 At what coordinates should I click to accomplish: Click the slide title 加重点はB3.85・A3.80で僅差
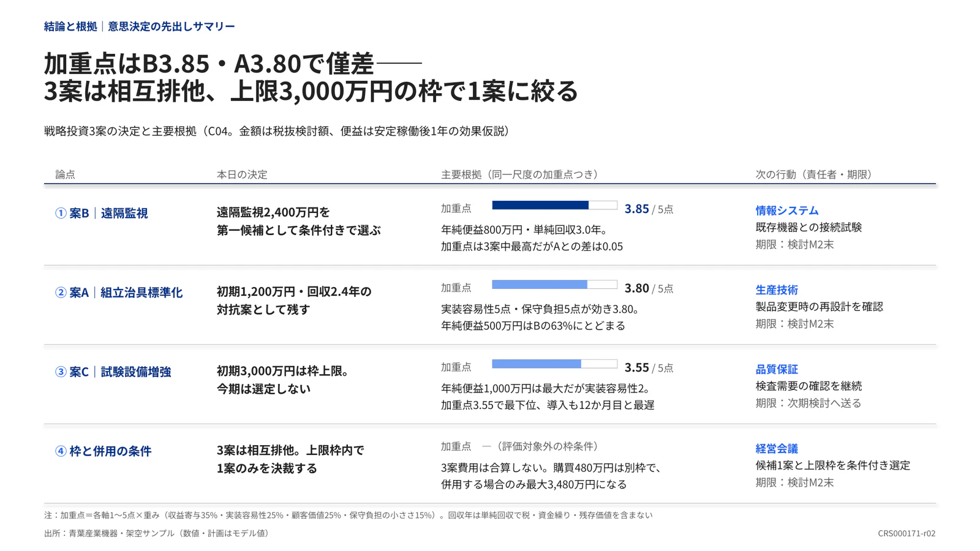pyautogui.click(x=209, y=64)
